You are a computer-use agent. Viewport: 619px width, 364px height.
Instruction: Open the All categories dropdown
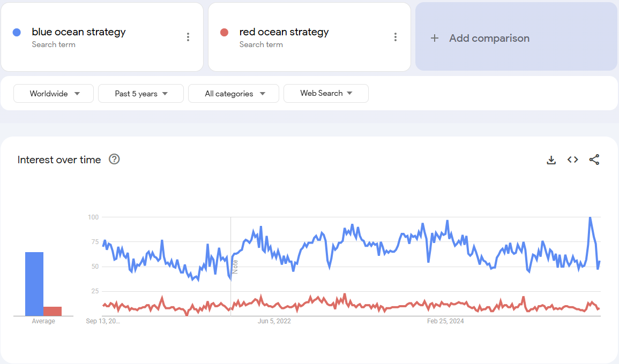pyautogui.click(x=234, y=94)
